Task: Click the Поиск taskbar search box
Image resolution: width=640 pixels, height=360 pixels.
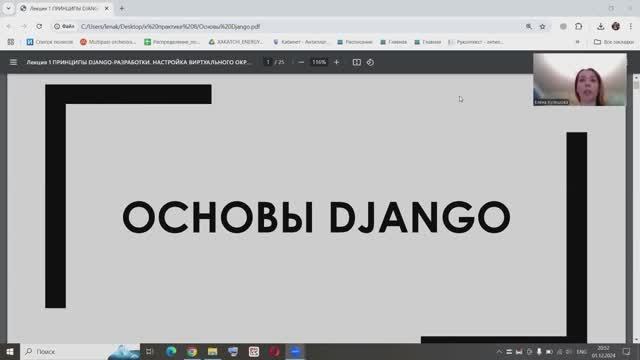Action: point(80,351)
